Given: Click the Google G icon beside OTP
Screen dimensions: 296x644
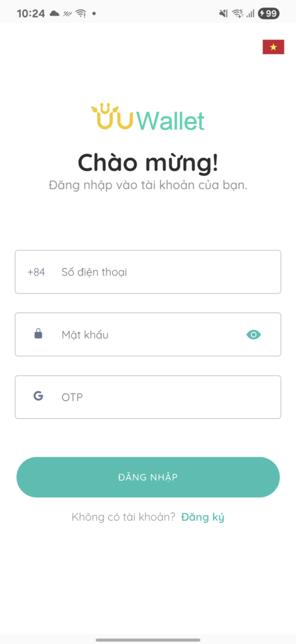Looking at the screenshot, I should point(38,396).
